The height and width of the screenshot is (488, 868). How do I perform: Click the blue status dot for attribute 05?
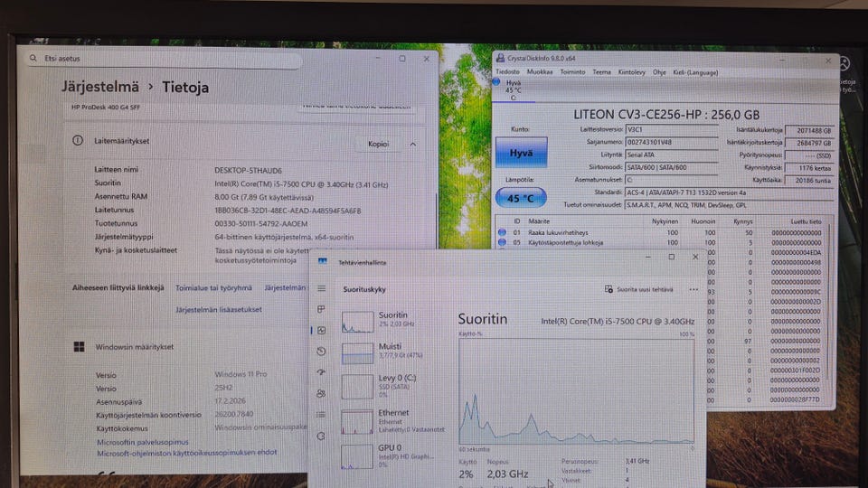pos(502,242)
